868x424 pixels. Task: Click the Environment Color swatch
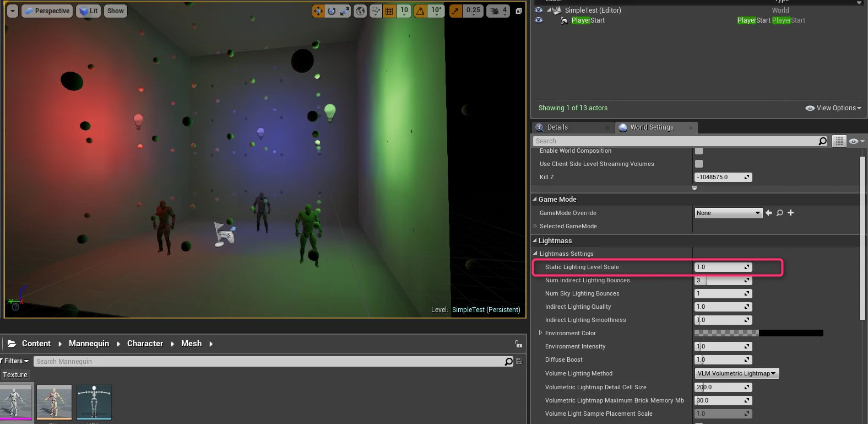759,333
